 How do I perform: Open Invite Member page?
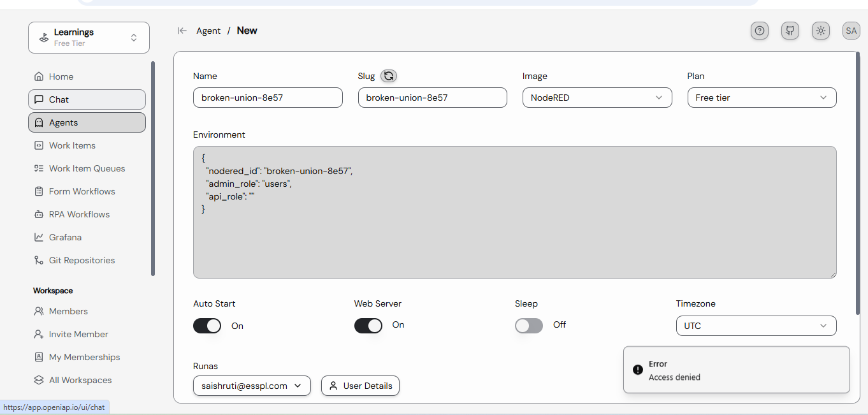(87, 334)
